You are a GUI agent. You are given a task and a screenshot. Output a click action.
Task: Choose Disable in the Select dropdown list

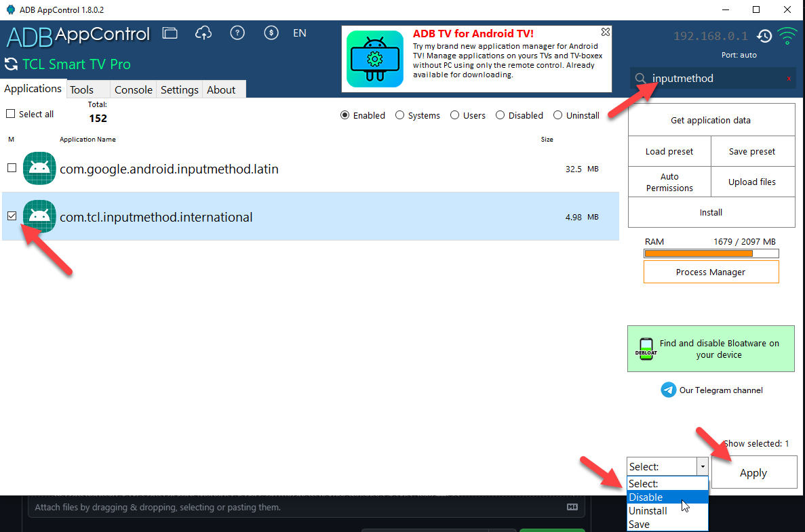point(647,497)
